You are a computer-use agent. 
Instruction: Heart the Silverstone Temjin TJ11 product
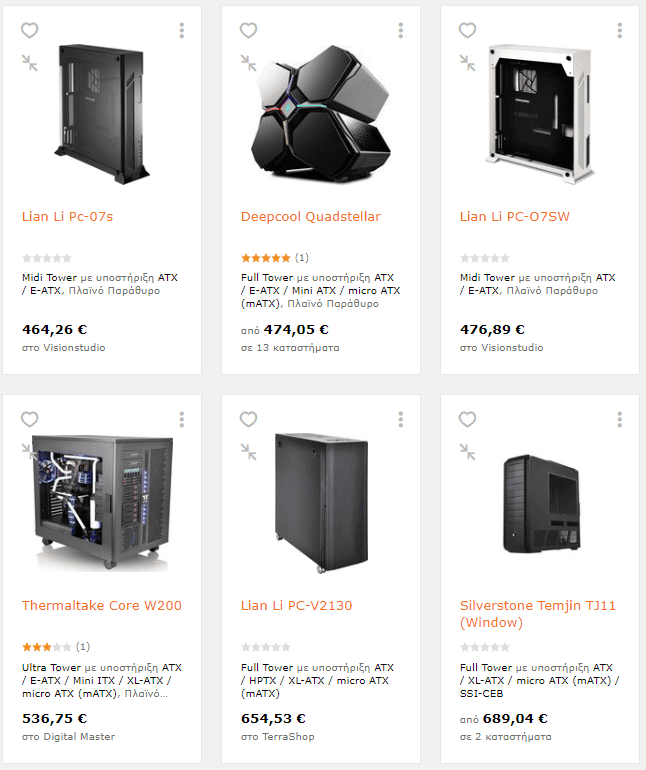click(468, 419)
